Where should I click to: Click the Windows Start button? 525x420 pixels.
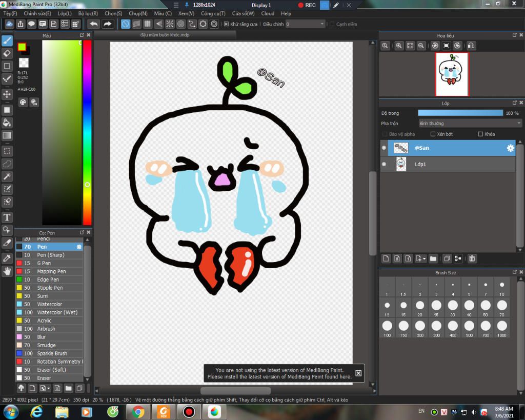10,412
